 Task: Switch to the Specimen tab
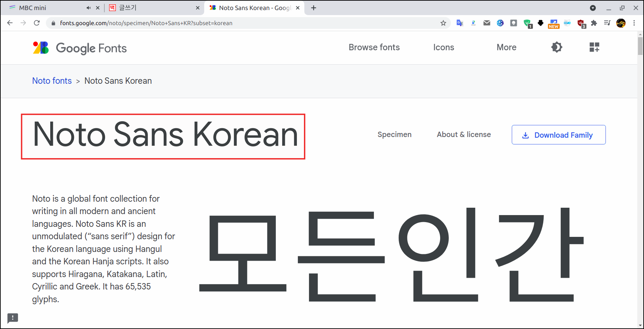click(395, 134)
